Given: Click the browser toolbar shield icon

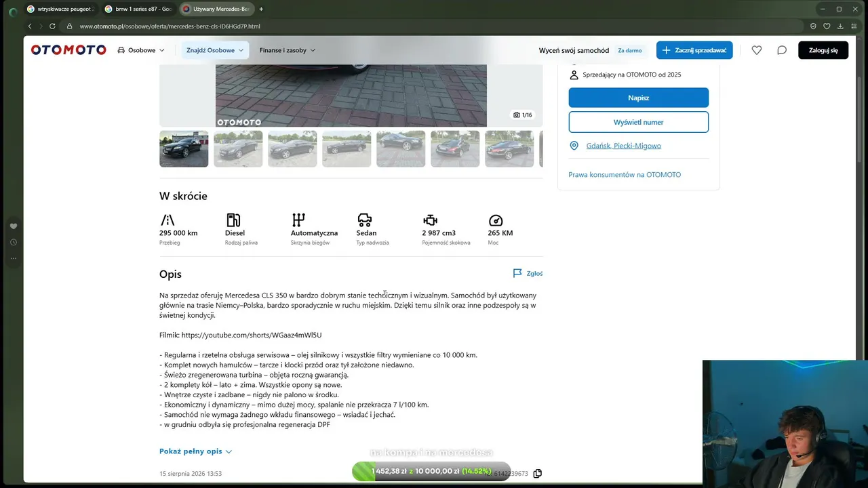Looking at the screenshot, I should (813, 26).
